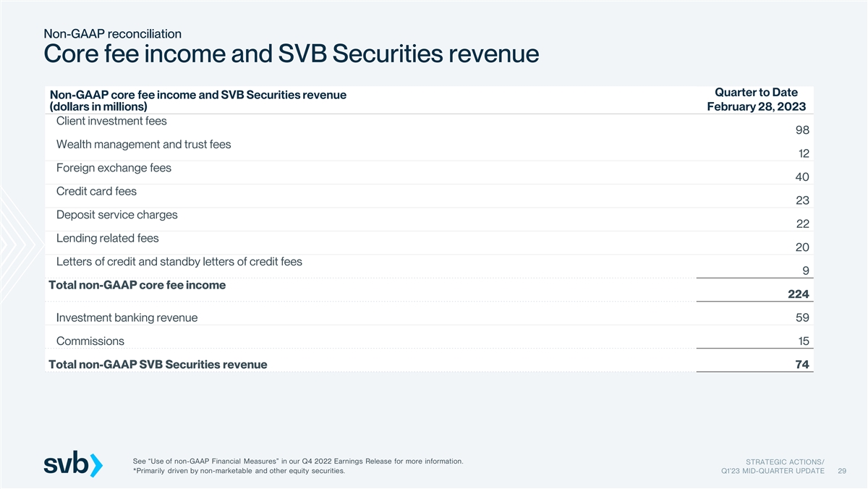Select the 'Letters of credit' fees row label

click(x=179, y=262)
